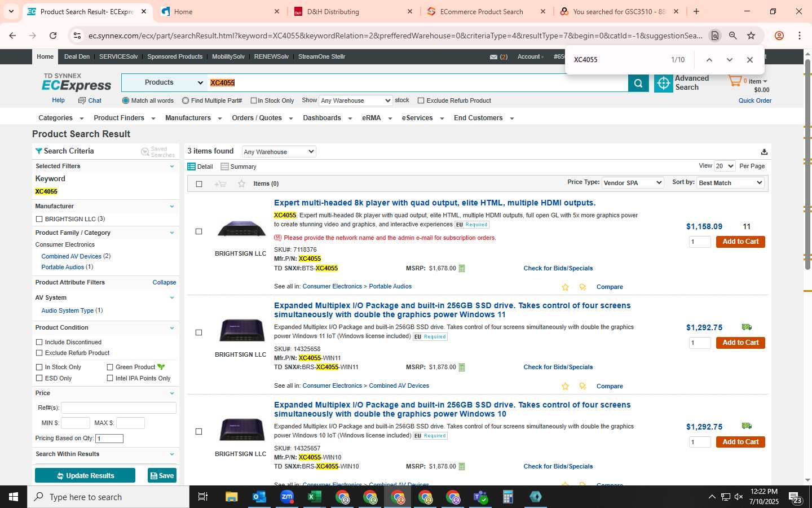Viewport: 812px width, 508px height.
Task: Check Green Product filter
Action: [x=110, y=367]
